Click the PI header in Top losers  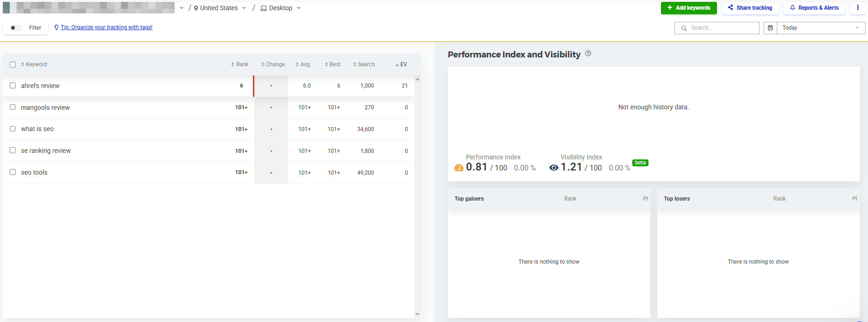[855, 199]
